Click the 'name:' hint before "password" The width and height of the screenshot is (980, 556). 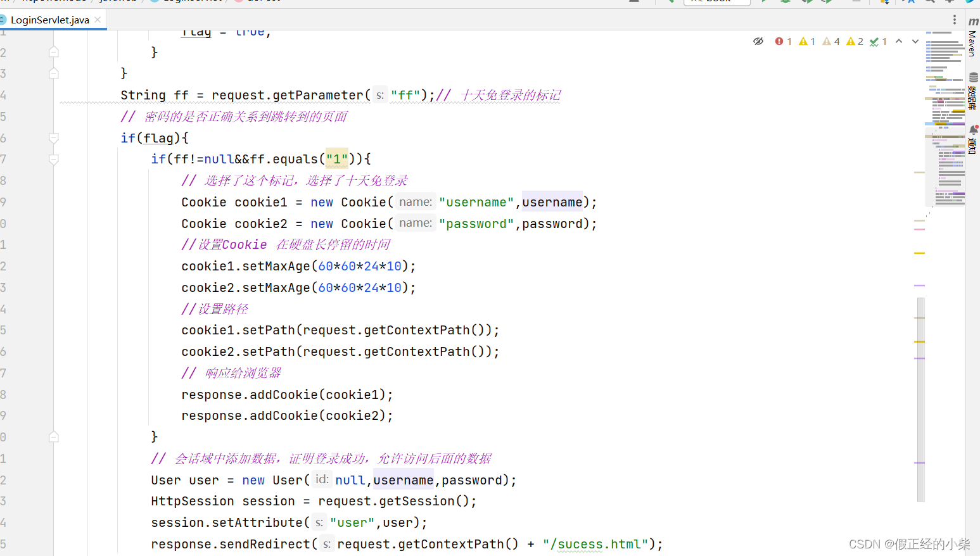(416, 224)
